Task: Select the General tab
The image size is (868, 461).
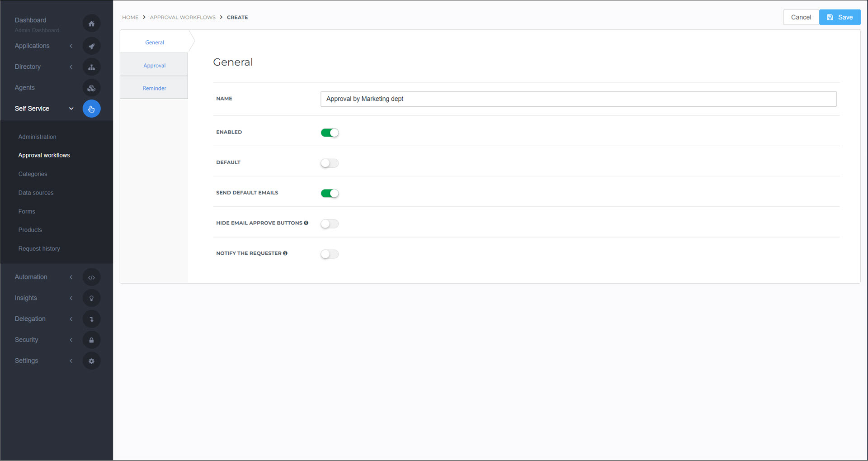Action: click(x=155, y=42)
